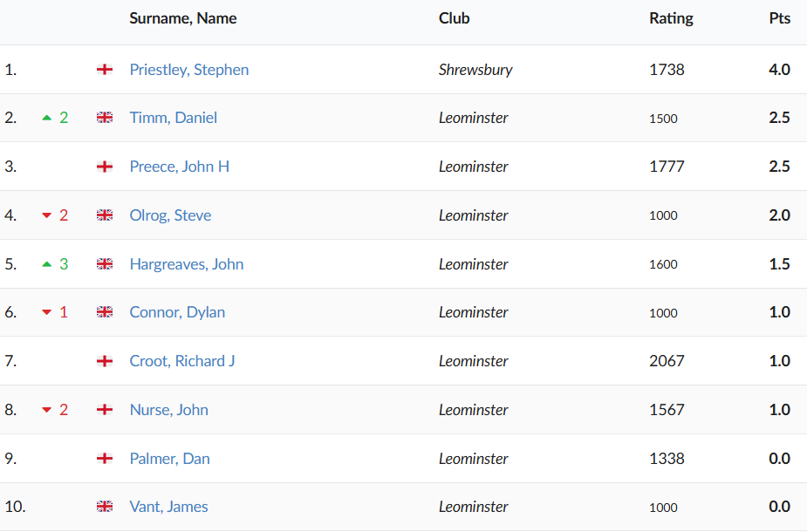This screenshot has width=807, height=532.
Task: Open the Vant, James player link
Action: click(168, 507)
